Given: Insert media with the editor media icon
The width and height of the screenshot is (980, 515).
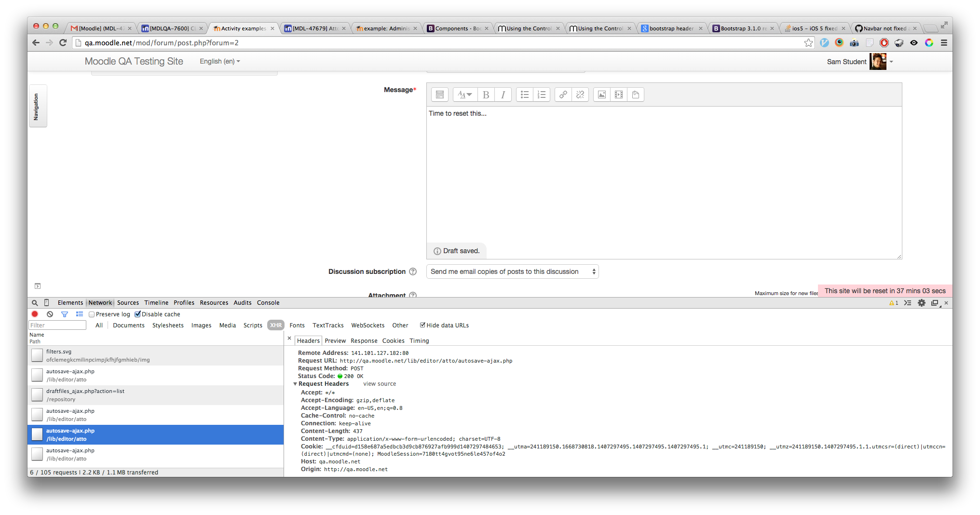Looking at the screenshot, I should 619,95.
